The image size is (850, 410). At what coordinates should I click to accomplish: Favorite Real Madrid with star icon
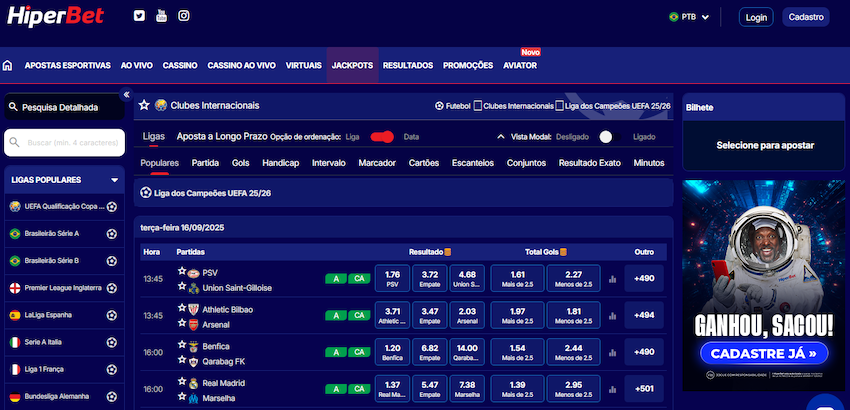click(x=182, y=381)
